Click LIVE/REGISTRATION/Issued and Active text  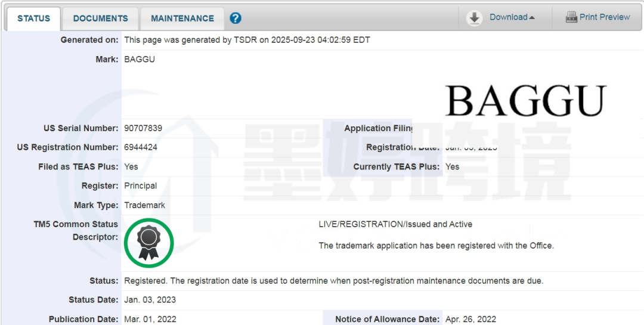(395, 224)
